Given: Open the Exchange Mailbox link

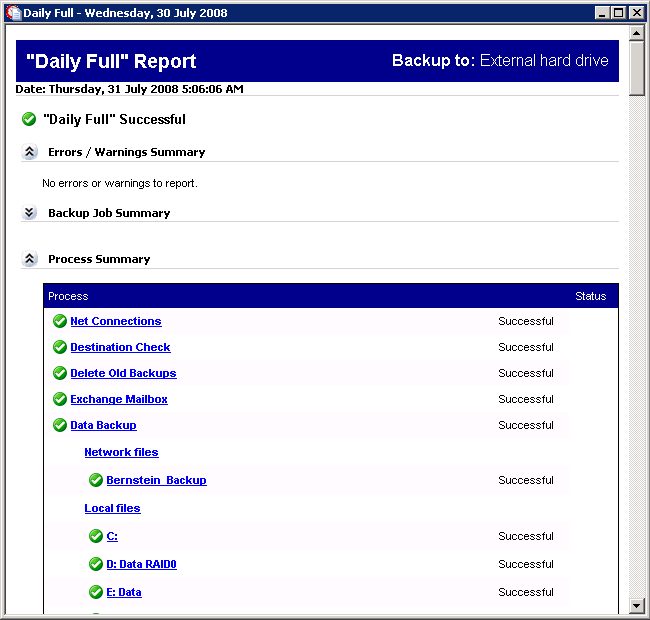Looking at the screenshot, I should [119, 399].
